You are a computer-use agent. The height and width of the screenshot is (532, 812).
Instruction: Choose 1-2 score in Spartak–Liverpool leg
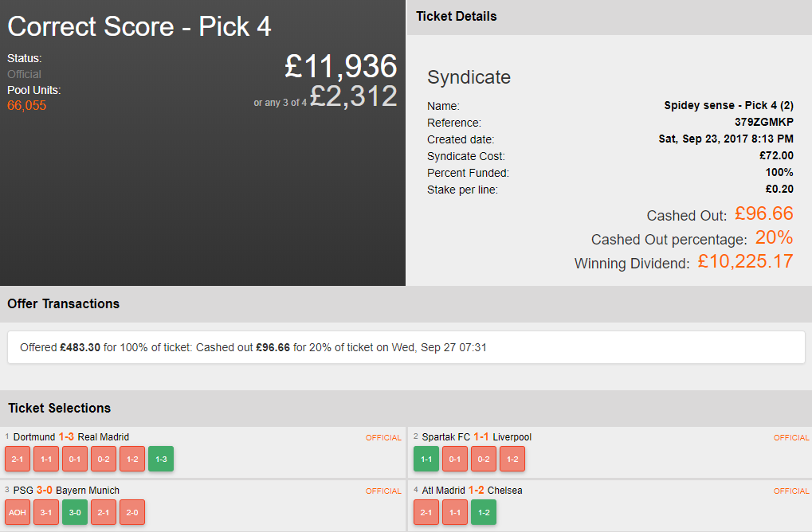coord(512,459)
